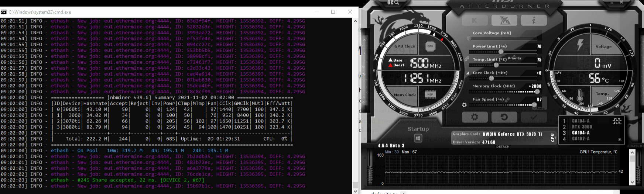Image resolution: width=644 pixels, height=194 pixels.
Task: Click the monitoring waveform icon in GPU list
Action: tap(617, 121)
